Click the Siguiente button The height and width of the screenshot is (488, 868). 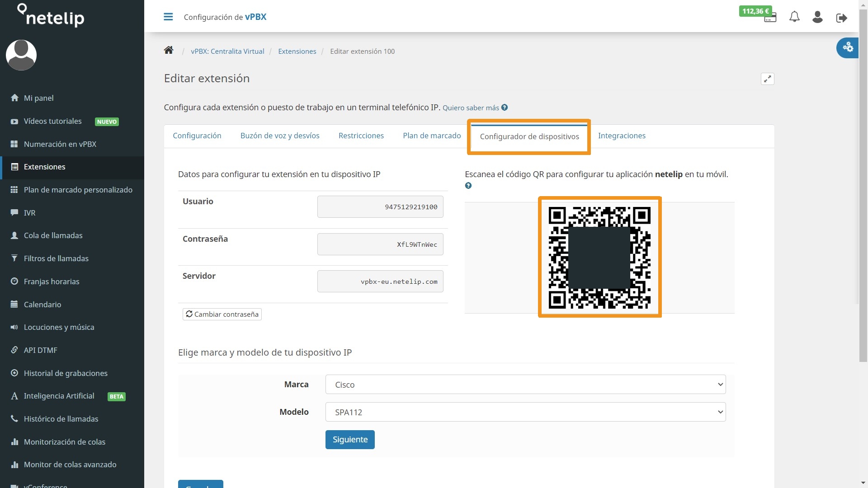(x=350, y=440)
